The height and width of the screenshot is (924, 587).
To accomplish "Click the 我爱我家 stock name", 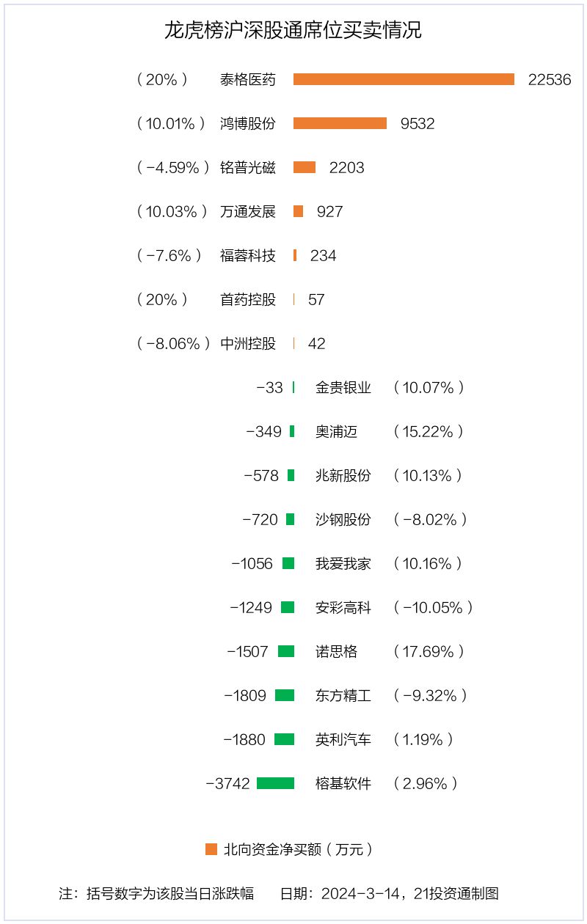I will coord(343,564).
